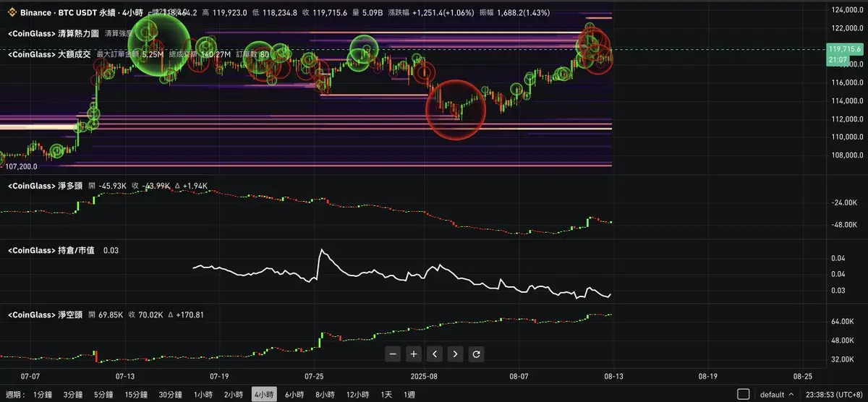Reset the chart view with the refresh icon

pos(476,354)
